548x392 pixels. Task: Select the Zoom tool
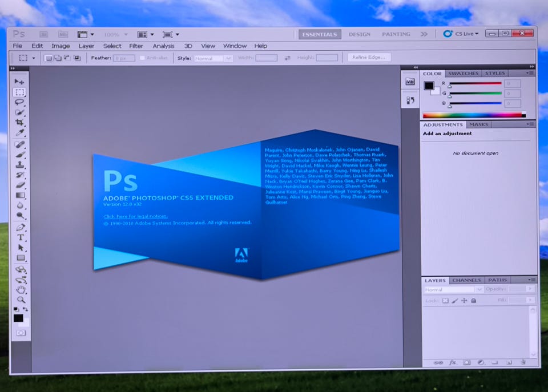click(x=21, y=300)
